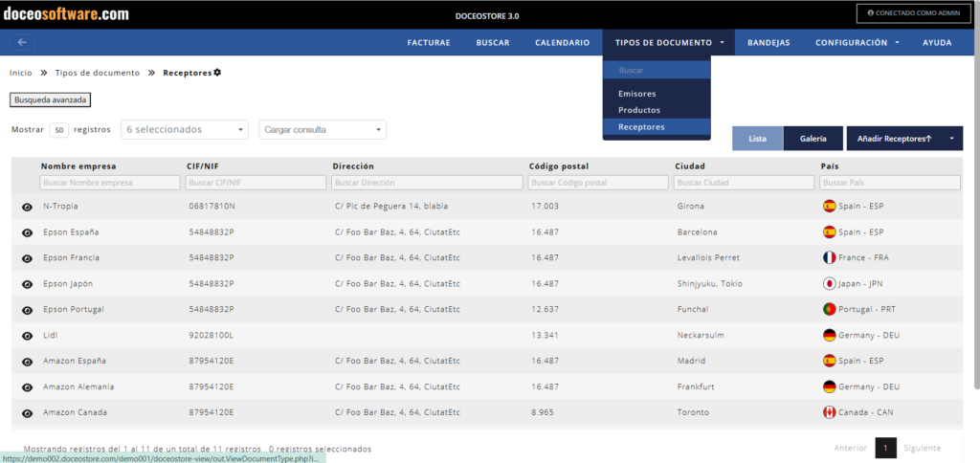Sort by CIF/NIF column header
Viewport: 980px width, 463px height.
click(x=203, y=166)
